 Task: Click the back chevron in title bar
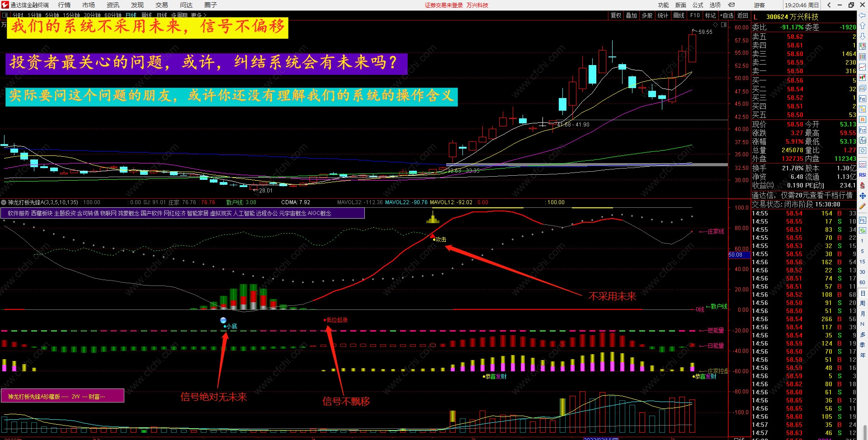[829, 5]
